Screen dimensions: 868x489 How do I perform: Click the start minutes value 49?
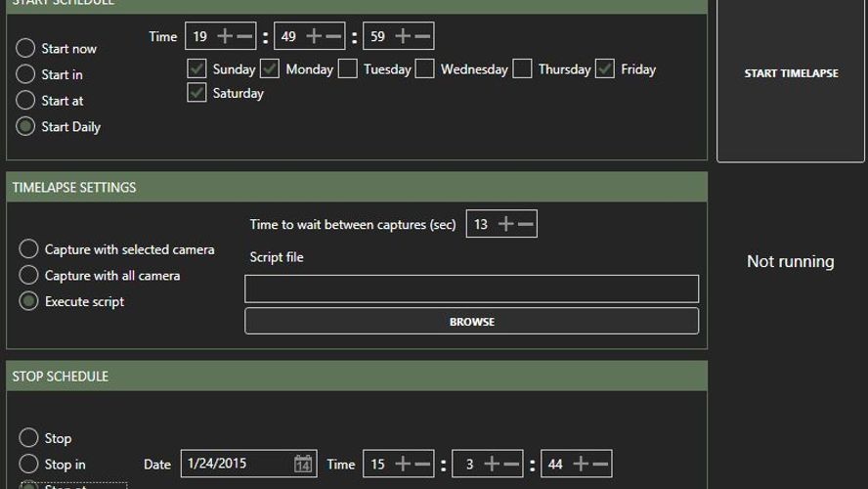[288, 36]
